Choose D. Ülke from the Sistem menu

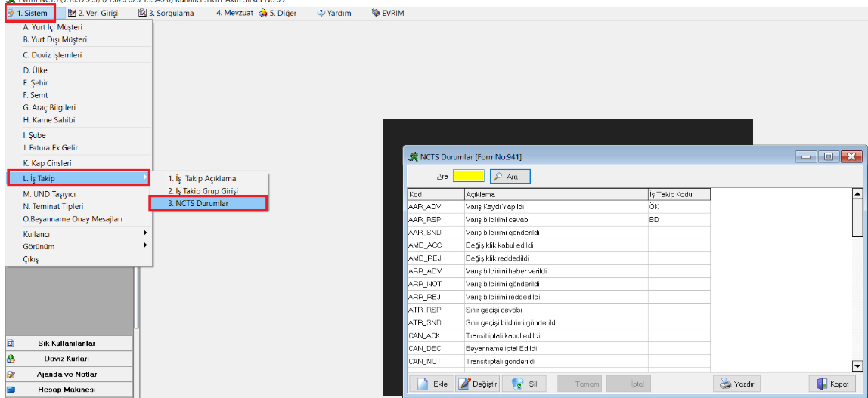78,70
